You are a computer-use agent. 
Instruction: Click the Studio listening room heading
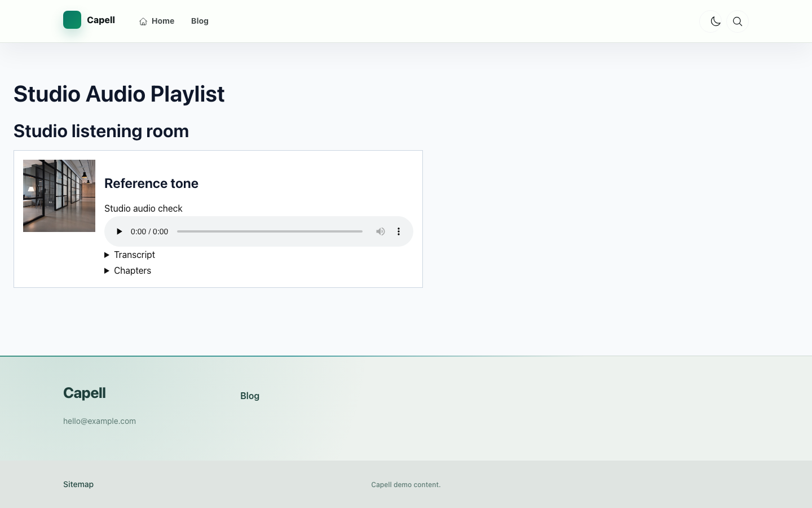coord(101,131)
